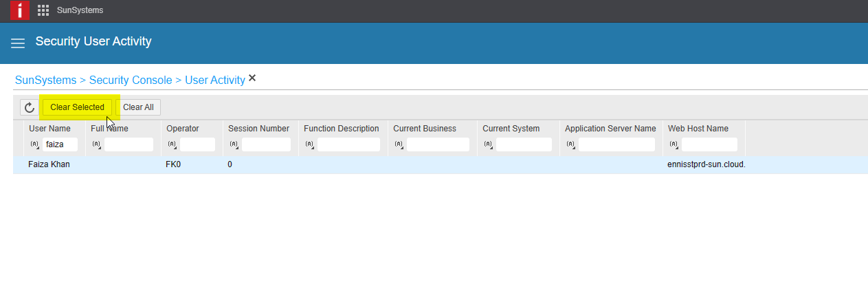Screen dimensions: 868x291
Task: Open the hamburger navigation menu
Action: pyautogui.click(x=18, y=43)
